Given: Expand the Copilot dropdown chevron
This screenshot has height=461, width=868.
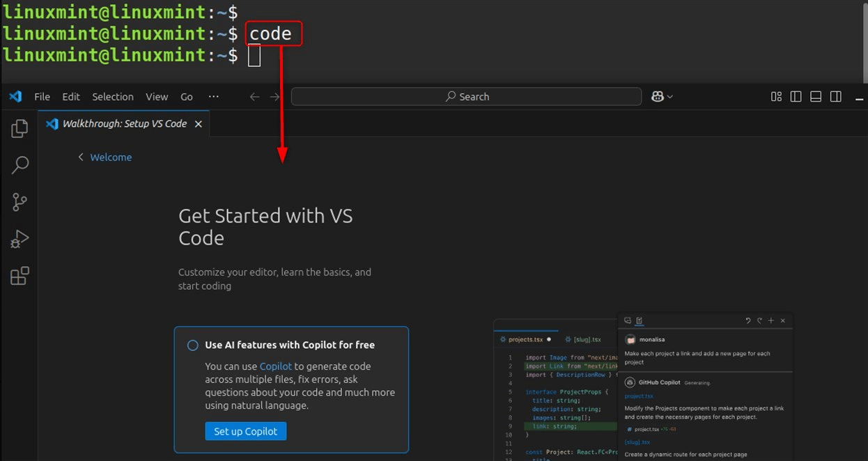Looking at the screenshot, I should click(670, 97).
